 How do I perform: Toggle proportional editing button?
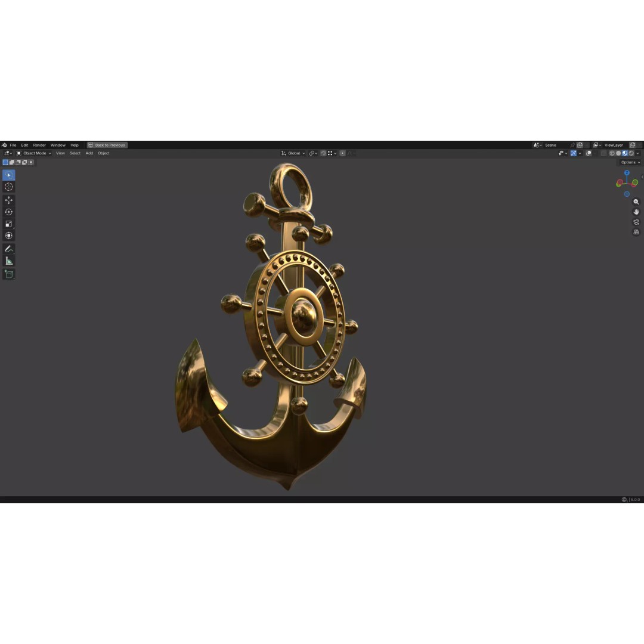[x=342, y=153]
